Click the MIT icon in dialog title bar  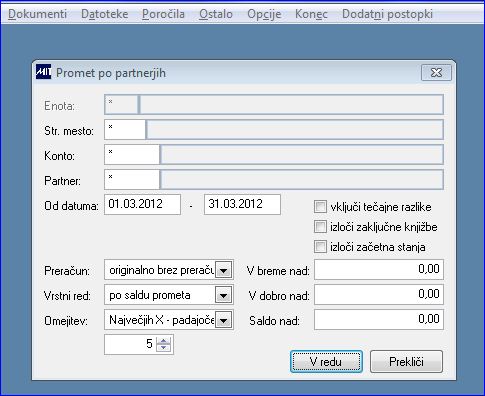tap(43, 72)
